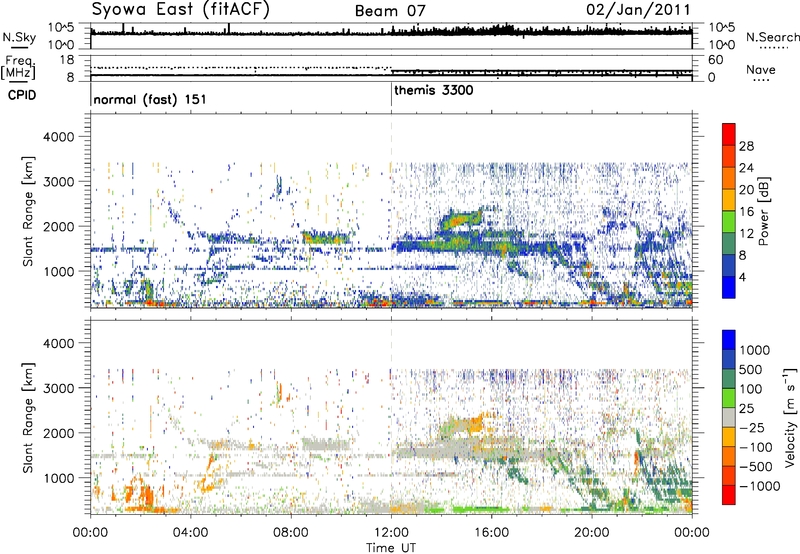Click the '2000' tick of the velocity panel
The width and height of the screenshot is (800, 554).
(x=58, y=433)
